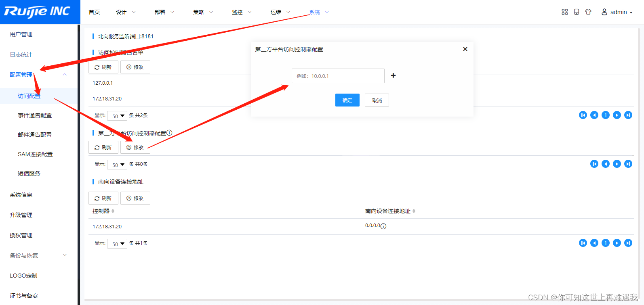644x305 pixels.
Task: Go to next page of southbound table
Action: (617, 243)
